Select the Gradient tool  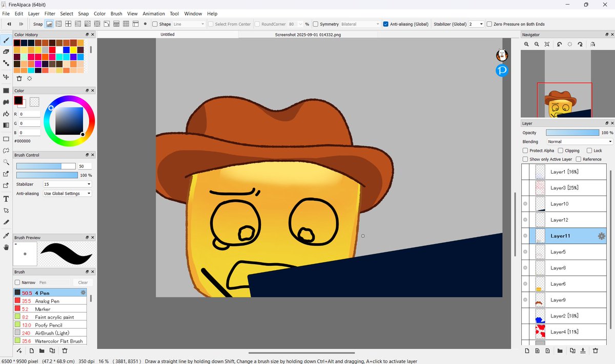tap(6, 125)
